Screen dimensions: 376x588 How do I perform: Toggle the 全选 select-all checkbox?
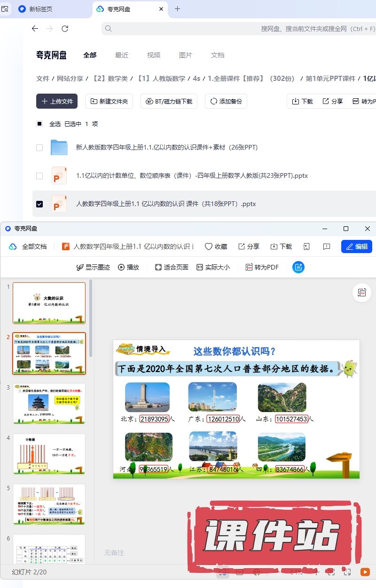(x=39, y=124)
